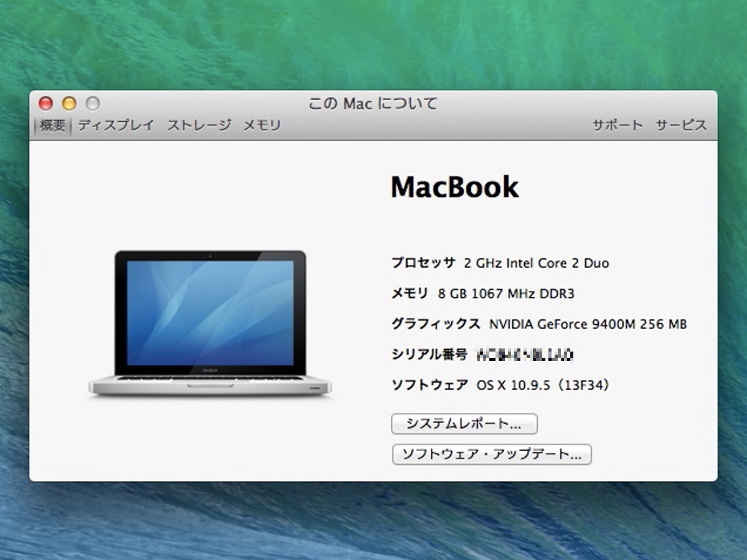747x560 pixels.
Task: Click the プロセッサ label
Action: coord(423,263)
